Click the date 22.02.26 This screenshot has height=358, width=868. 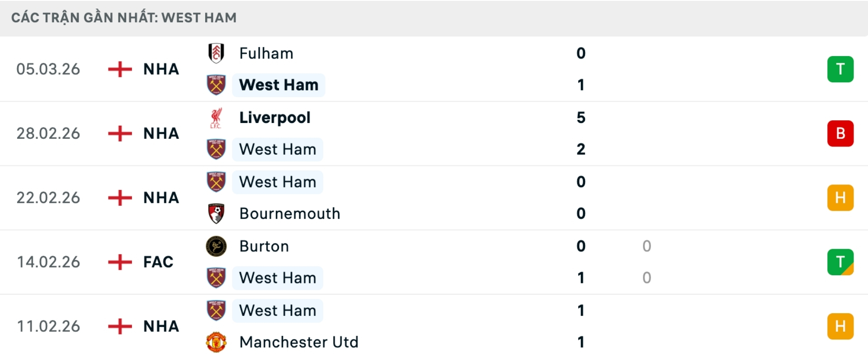[48, 198]
